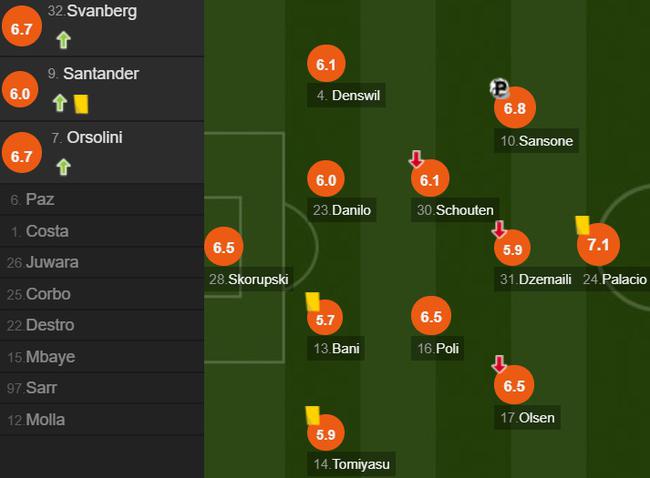
Task: Select bench player Molla
Action: (45, 419)
